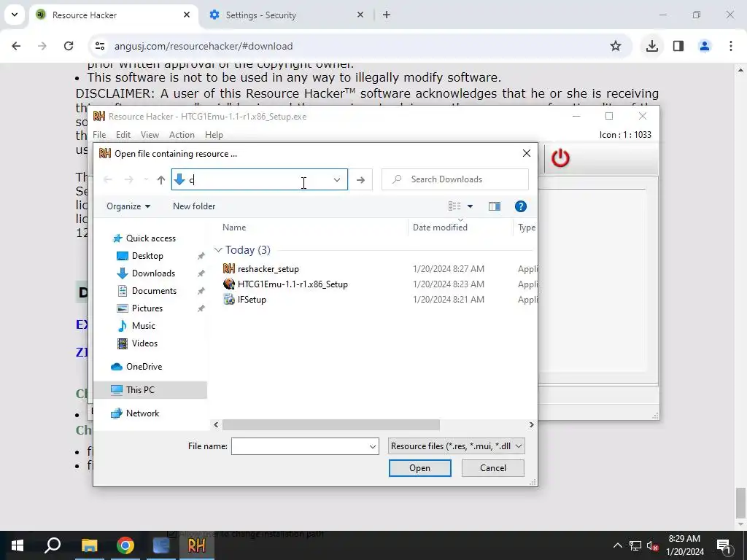Select Documents in navigation pane
Viewport: 747px width, 560px height.
point(154,291)
